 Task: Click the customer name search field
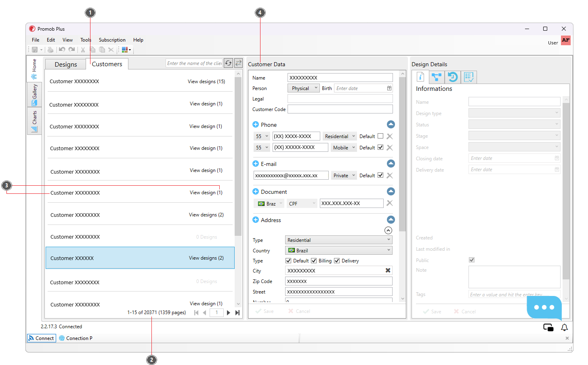pos(194,63)
